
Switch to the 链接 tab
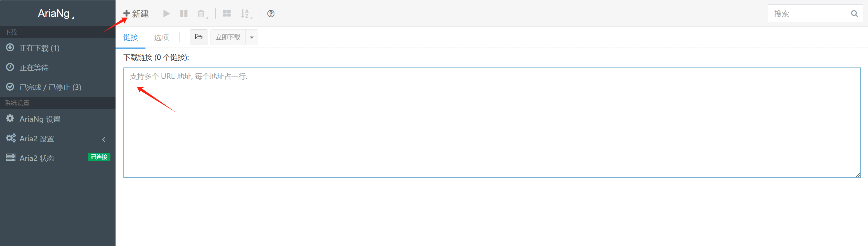130,37
